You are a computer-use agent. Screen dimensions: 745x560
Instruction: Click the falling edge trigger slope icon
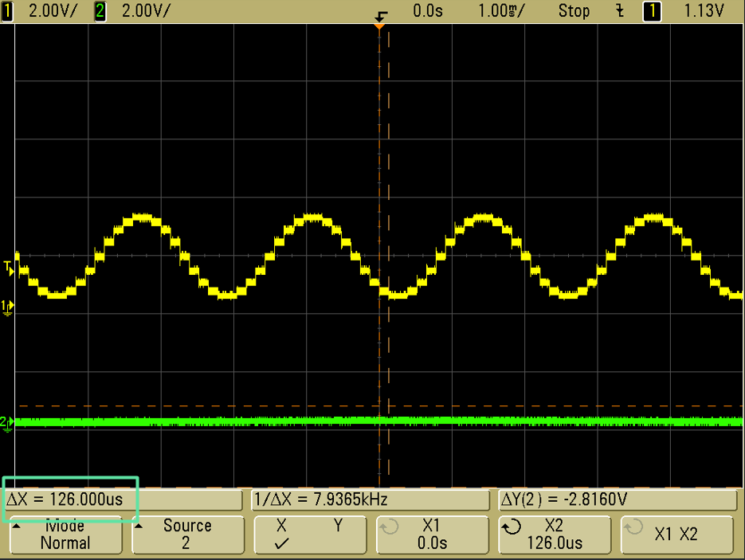(619, 10)
